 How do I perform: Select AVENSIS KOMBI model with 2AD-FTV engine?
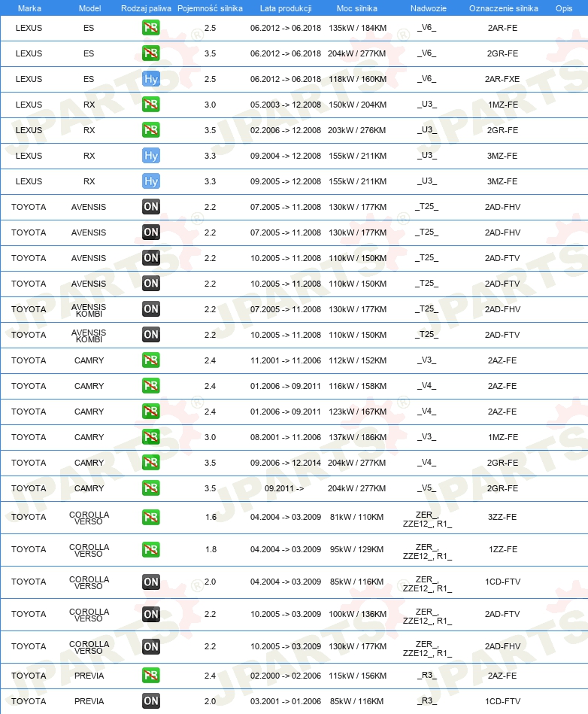point(89,336)
